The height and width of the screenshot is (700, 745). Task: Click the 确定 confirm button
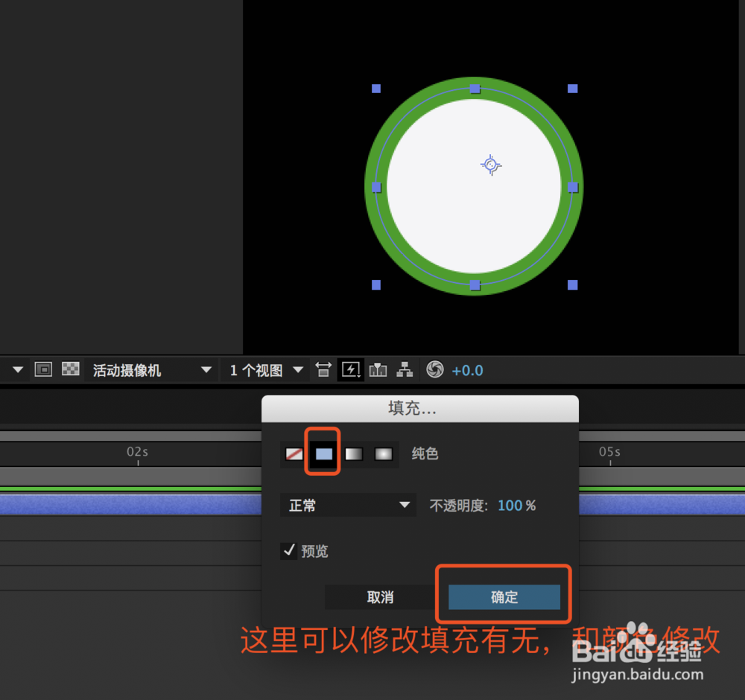[504, 597]
